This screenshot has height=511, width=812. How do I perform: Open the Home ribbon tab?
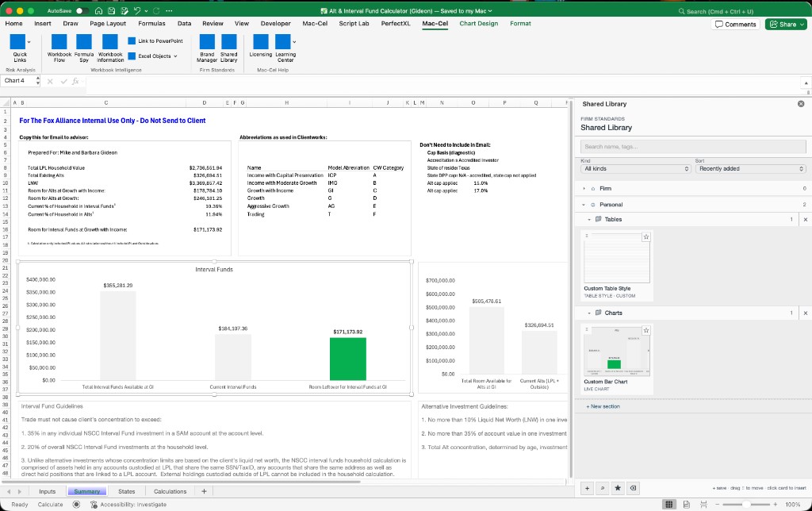(14, 23)
